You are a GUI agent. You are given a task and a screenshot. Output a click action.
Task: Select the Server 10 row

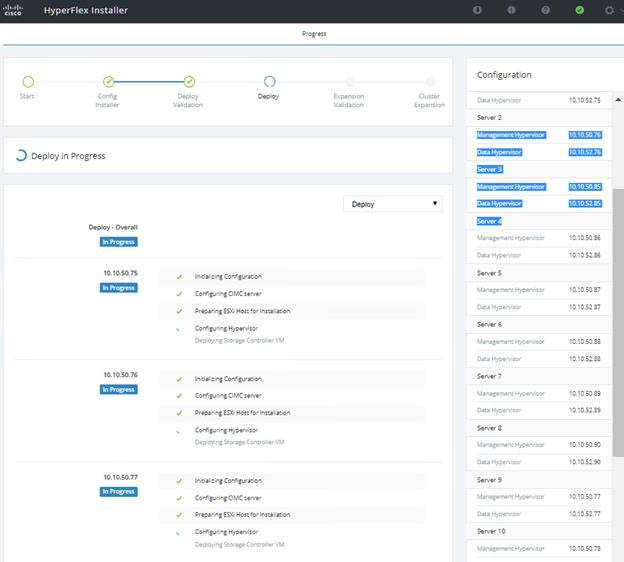point(539,531)
